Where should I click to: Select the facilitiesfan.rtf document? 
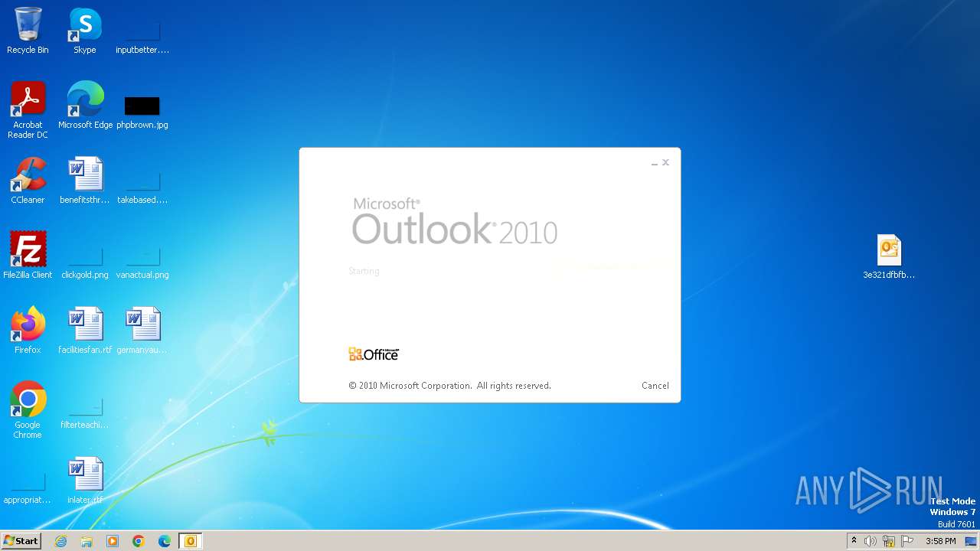pyautogui.click(x=85, y=331)
